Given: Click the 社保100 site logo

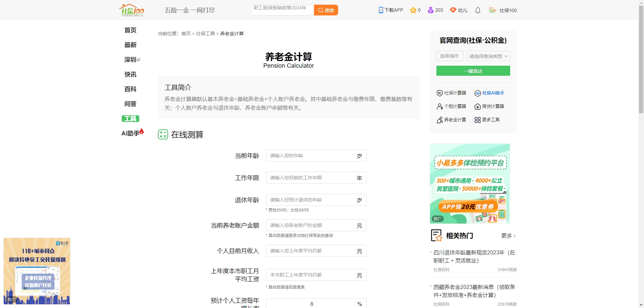Looking at the screenshot, I should click(131, 10).
